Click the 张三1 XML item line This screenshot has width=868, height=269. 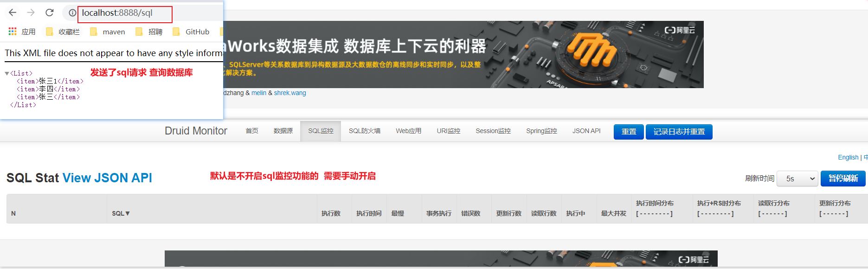[50, 81]
